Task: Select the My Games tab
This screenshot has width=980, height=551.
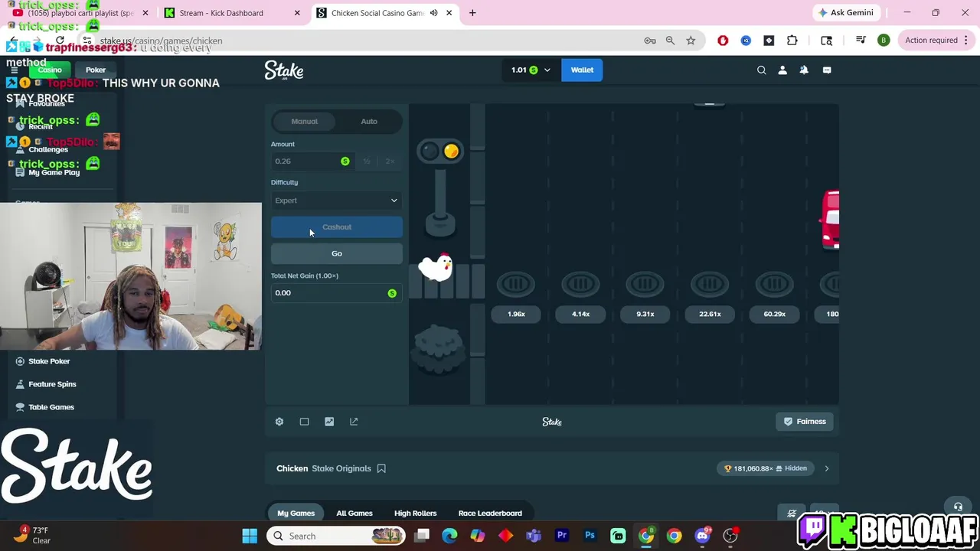Action: (x=296, y=514)
